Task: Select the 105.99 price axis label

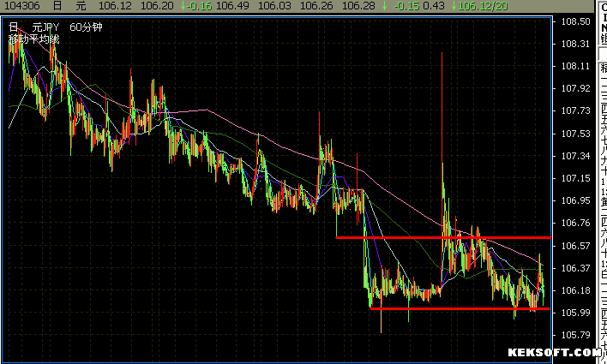Action: pyautogui.click(x=575, y=313)
